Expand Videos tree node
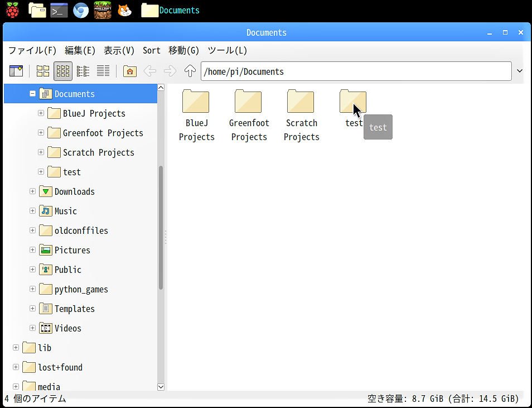Screen dimensions: 532x408 pos(32,328)
